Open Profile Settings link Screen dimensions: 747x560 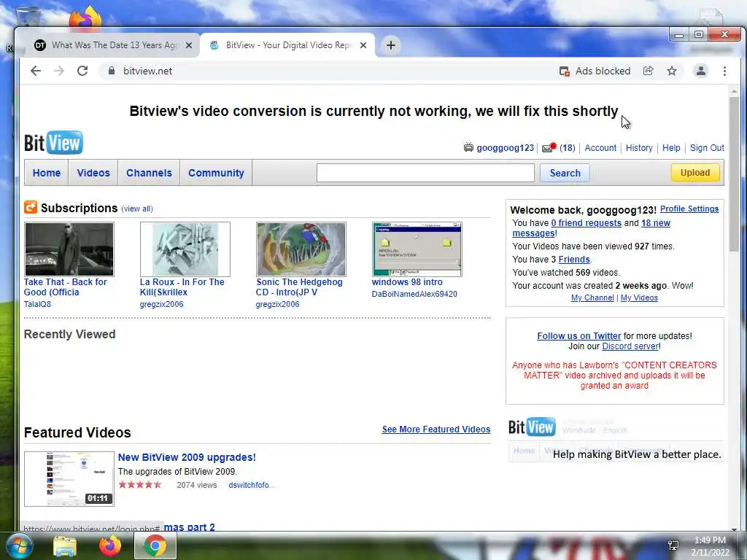click(x=689, y=209)
